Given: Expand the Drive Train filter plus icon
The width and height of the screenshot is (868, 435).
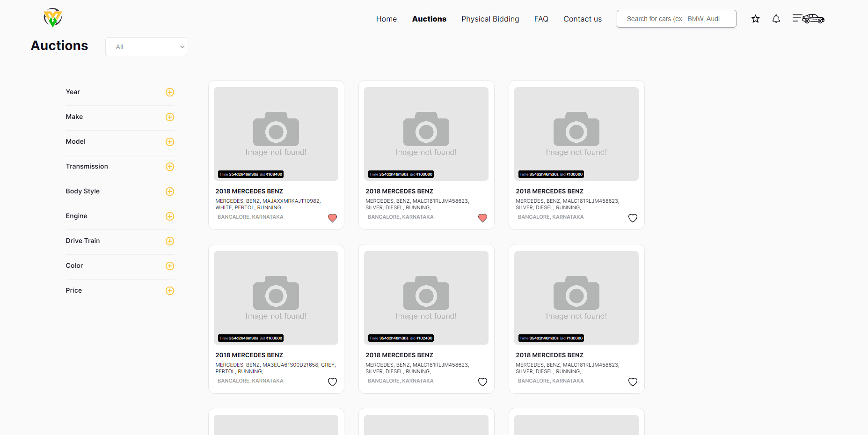Looking at the screenshot, I should click(170, 241).
